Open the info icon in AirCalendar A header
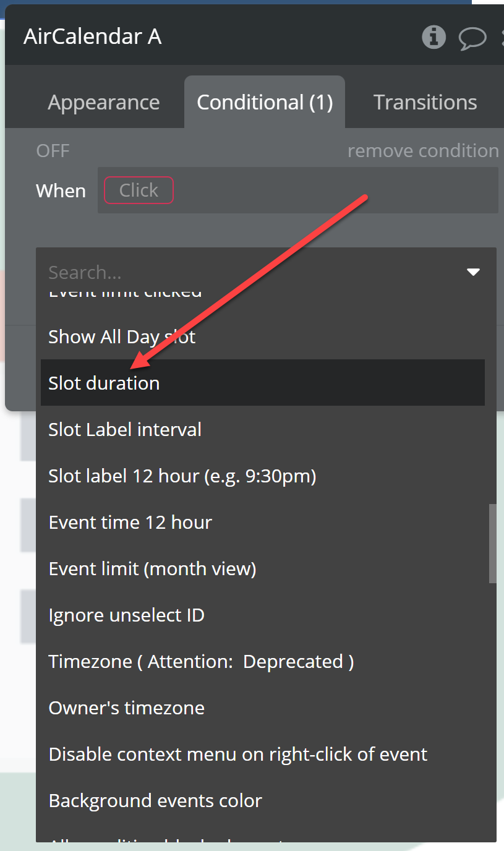Viewport: 504px width, 851px height. click(x=434, y=37)
